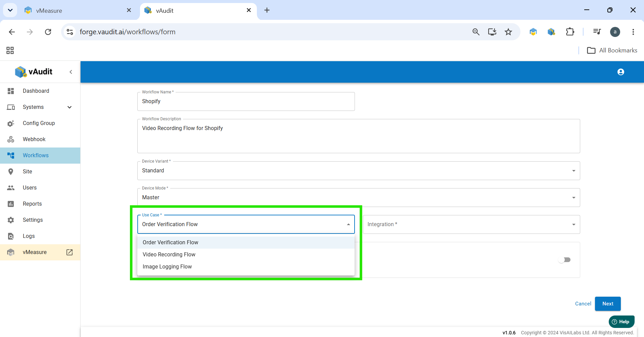Select Image Logging Flow option
644x337 pixels.
click(x=246, y=267)
